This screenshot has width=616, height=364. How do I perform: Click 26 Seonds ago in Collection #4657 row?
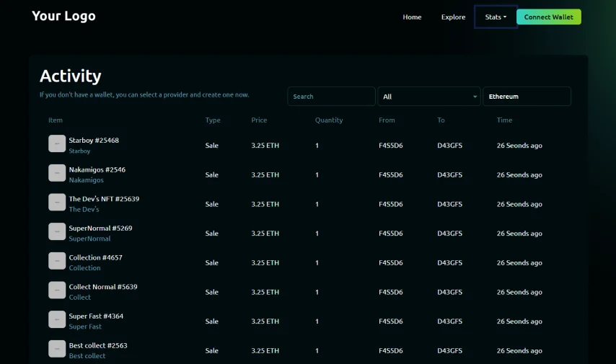point(519,262)
